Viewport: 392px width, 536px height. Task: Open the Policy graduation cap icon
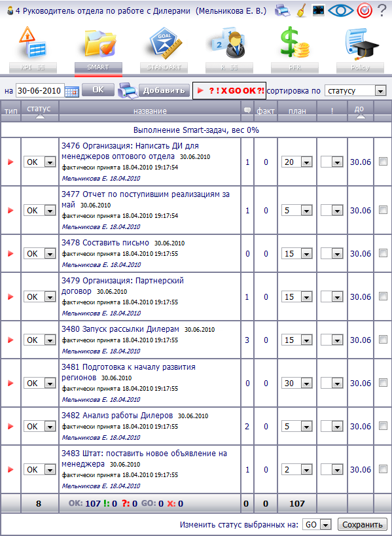coord(361,44)
